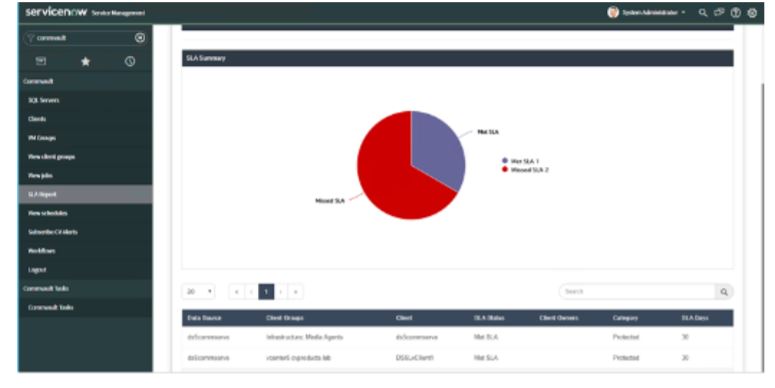
Task: Click the vcenter client group cell in second row
Action: pyautogui.click(x=298, y=357)
